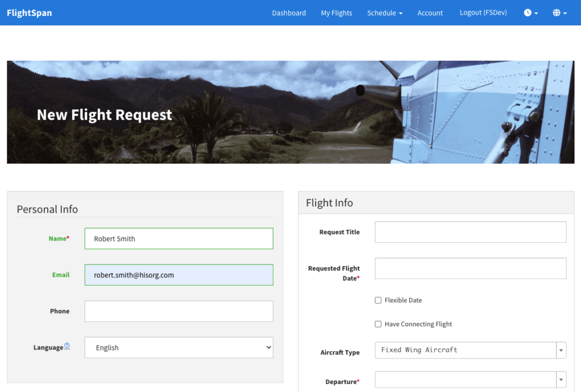This screenshot has height=392, width=581.
Task: Select the Requested Flight Date field
Action: click(x=470, y=268)
